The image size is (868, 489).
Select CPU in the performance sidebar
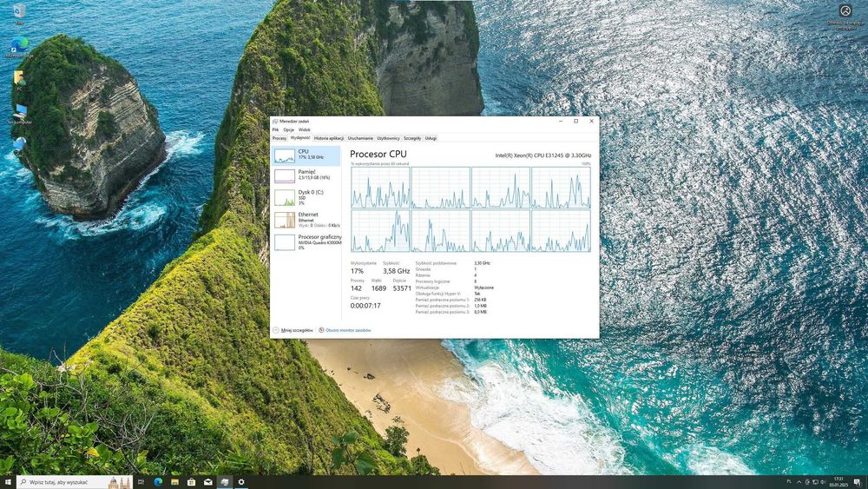click(306, 155)
